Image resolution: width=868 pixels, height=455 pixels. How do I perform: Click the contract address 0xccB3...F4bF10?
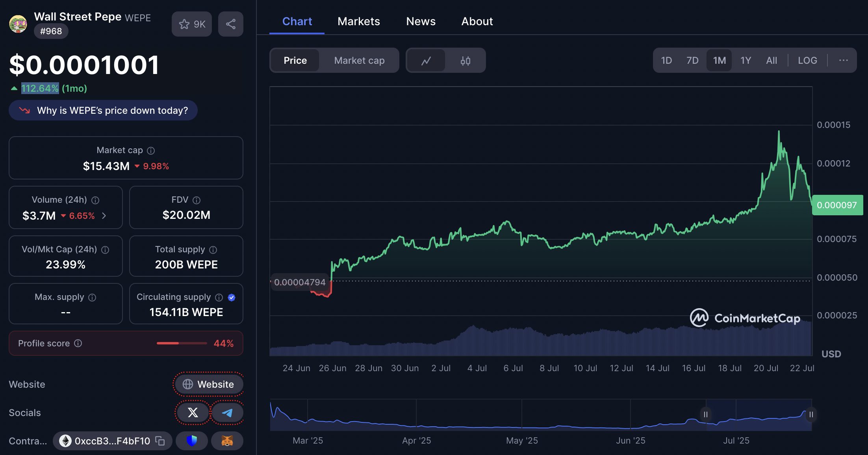[112, 441]
